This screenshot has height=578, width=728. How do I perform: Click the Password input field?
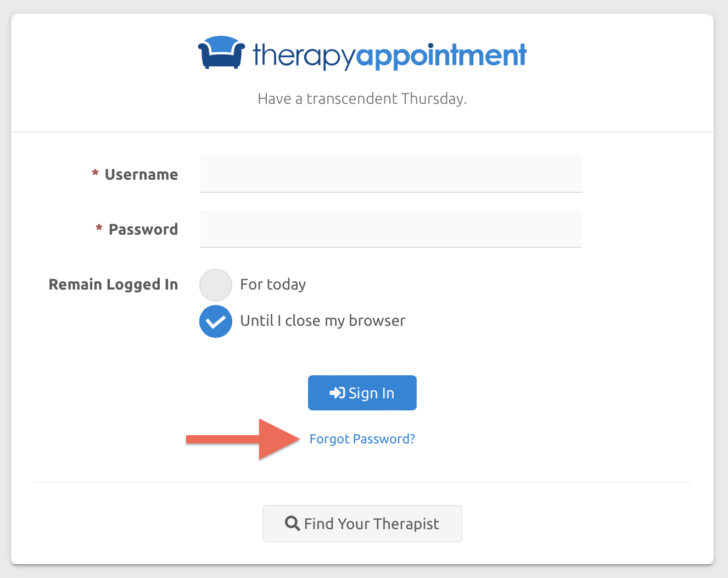coord(390,228)
